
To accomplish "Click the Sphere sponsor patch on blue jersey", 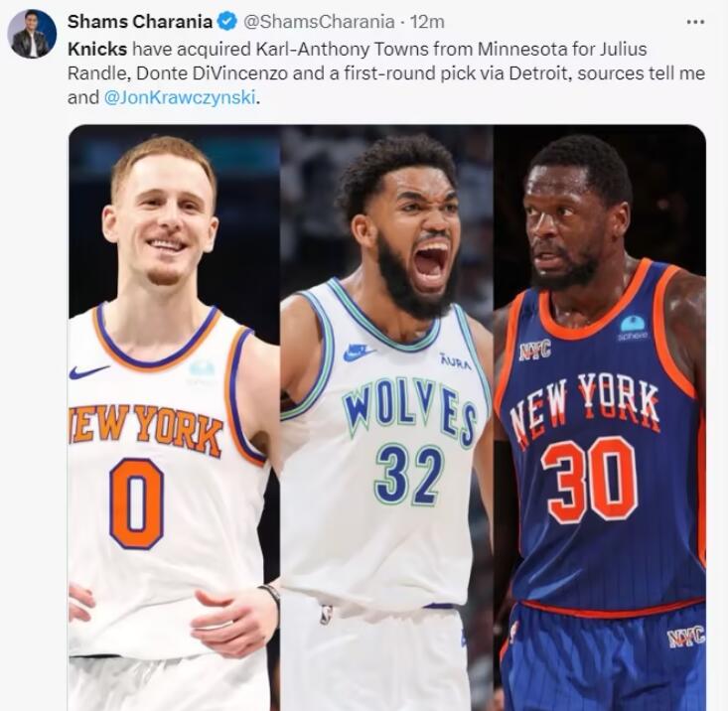I will coord(634,328).
